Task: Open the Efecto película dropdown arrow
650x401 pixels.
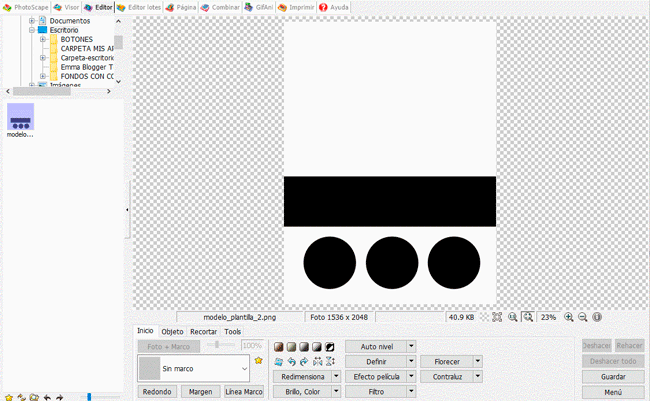Action: tap(411, 377)
